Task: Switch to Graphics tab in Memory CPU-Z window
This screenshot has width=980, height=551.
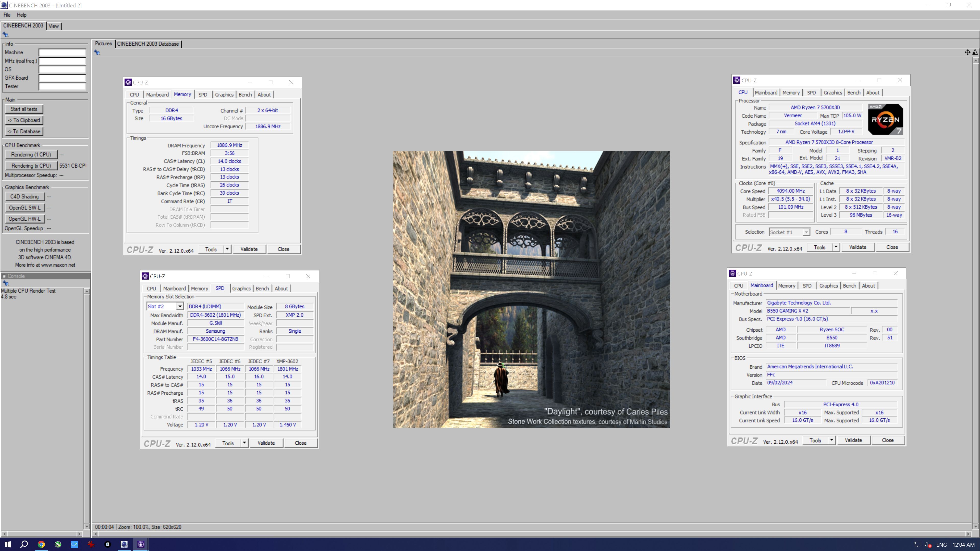Action: (x=224, y=95)
